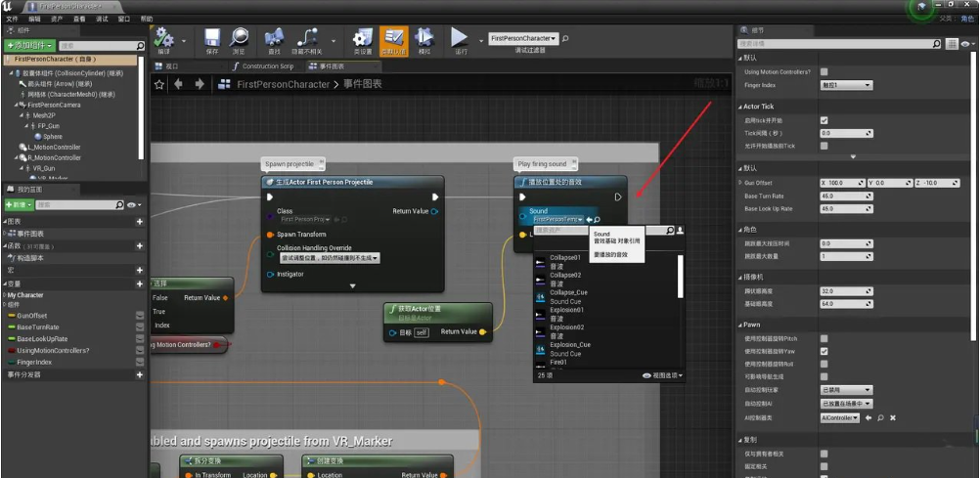
Task: Add a new variable with 变量 plus icon
Action: coord(140,283)
